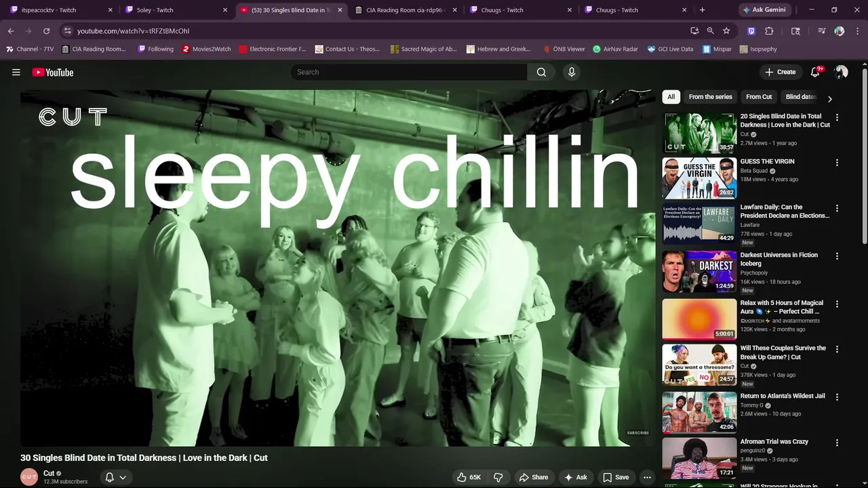Open the Channel - 7TV bookmark

click(30, 49)
